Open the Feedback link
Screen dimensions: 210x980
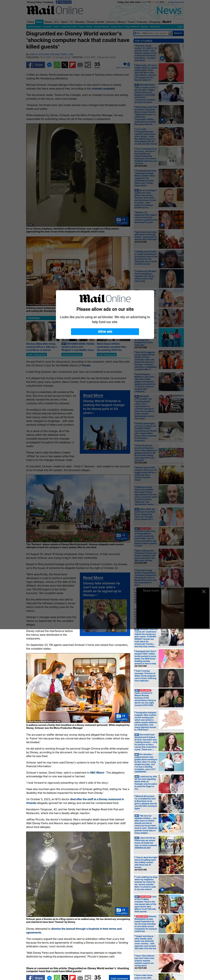[48, 2]
